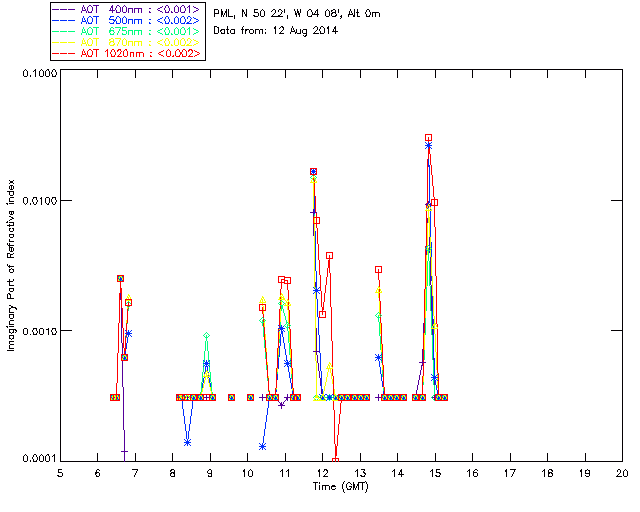Click the AOT 400nm purple legend entry
The image size is (640, 512).
(126, 9)
